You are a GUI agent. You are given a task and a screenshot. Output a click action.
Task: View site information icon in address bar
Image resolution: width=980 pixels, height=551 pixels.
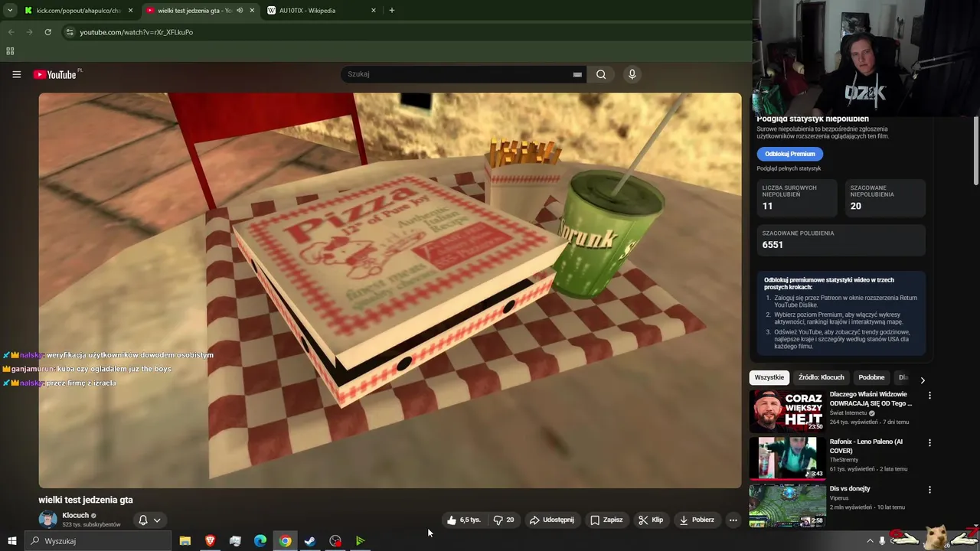pos(70,32)
